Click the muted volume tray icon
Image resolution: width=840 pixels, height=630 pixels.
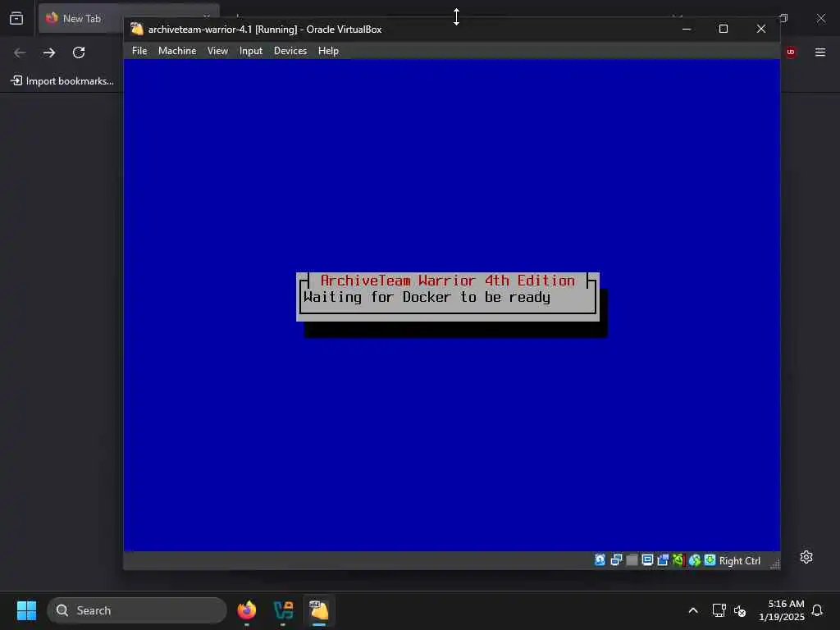click(x=740, y=610)
